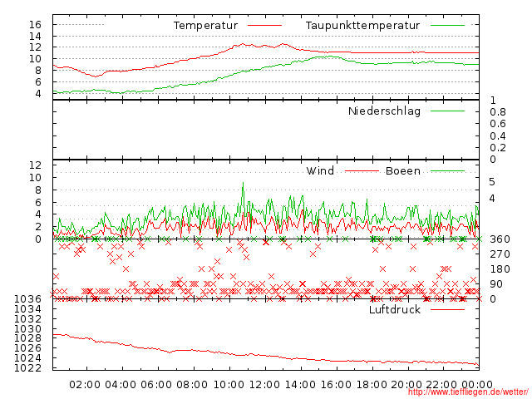Click the red Temperatur legend line
532x399 pixels.
pyautogui.click(x=264, y=25)
